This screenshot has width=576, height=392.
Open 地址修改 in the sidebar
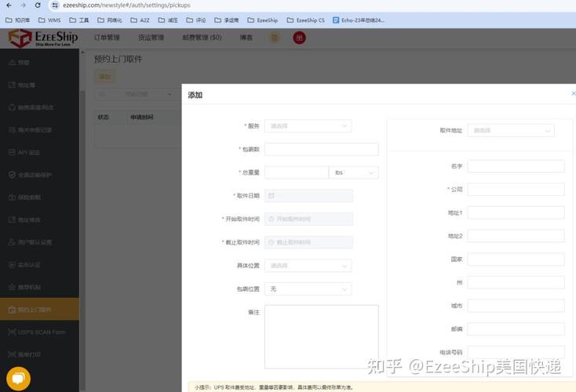click(40, 220)
